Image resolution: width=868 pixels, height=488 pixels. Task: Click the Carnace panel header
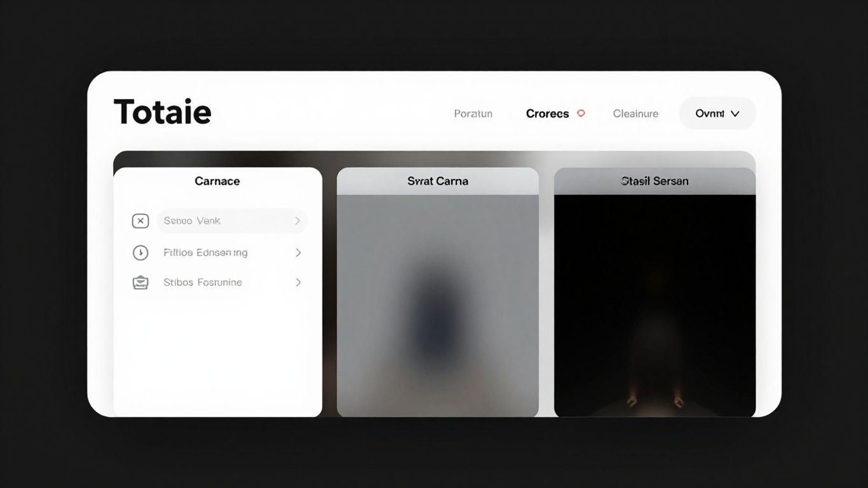coord(217,181)
